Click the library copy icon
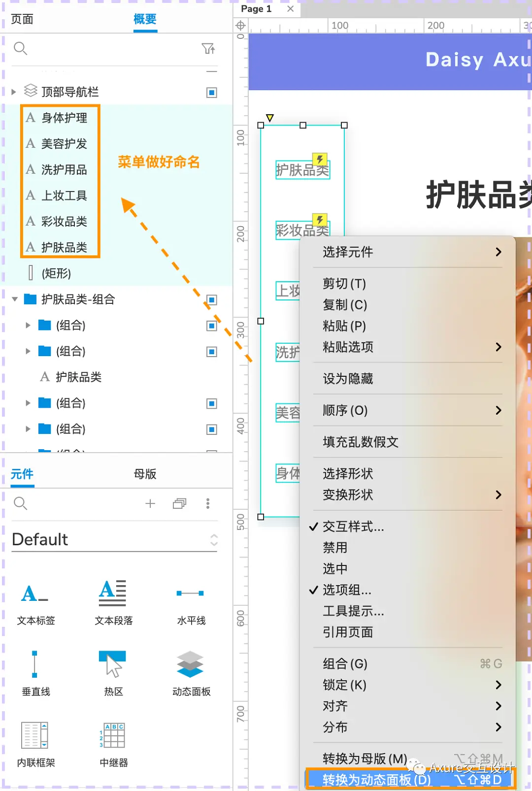Screen dimensions: 532x791 click(x=180, y=503)
